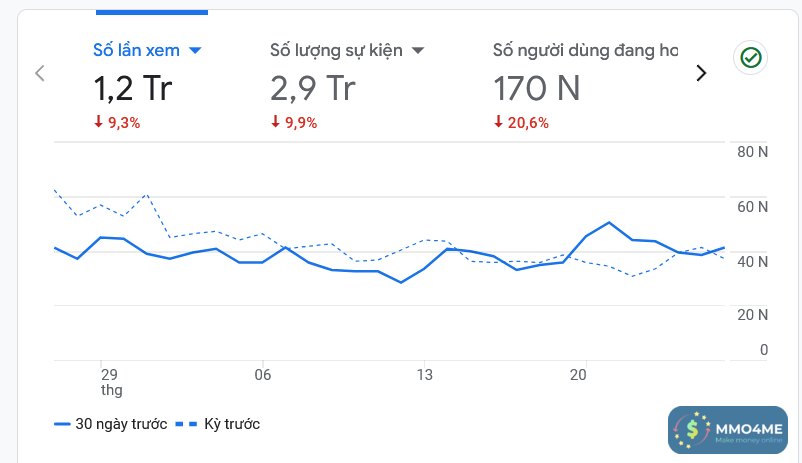Viewport: 802px width, 463px height.
Task: Click the previous metrics arrow
Action: (40, 72)
